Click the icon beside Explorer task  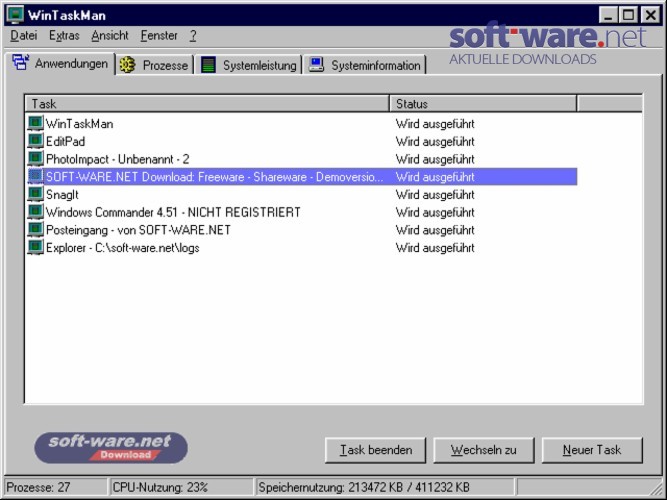[35, 247]
